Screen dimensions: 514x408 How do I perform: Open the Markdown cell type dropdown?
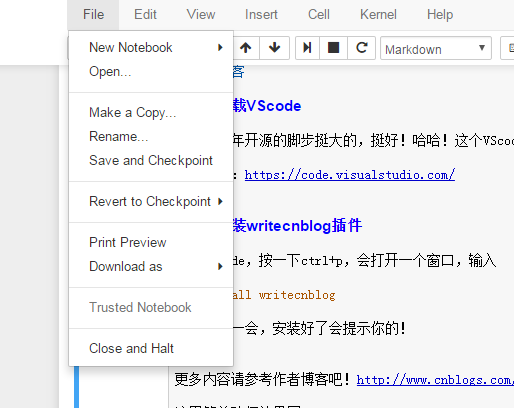pos(436,48)
